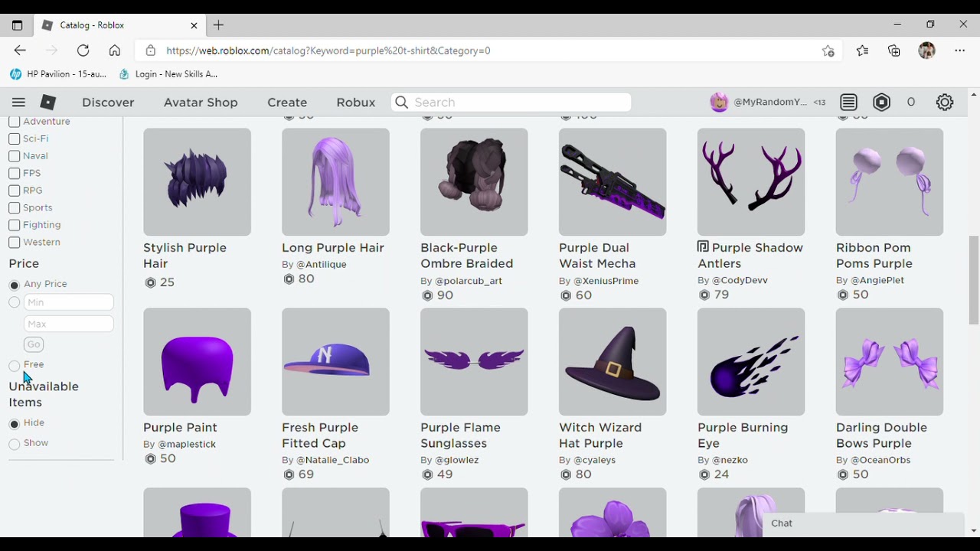Check the Naval genre checkbox
The height and width of the screenshot is (551, 980).
coord(14,156)
